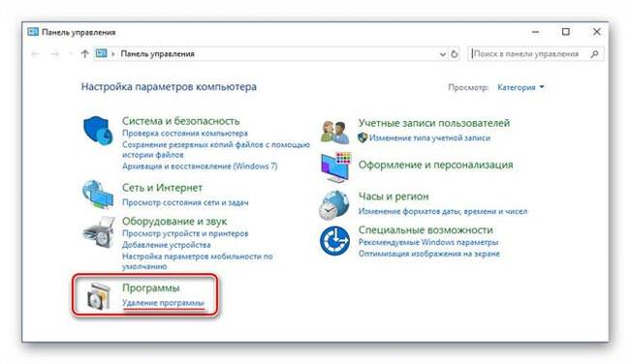Click the search magnifier icon
630x364 pixels.
[x=595, y=54]
